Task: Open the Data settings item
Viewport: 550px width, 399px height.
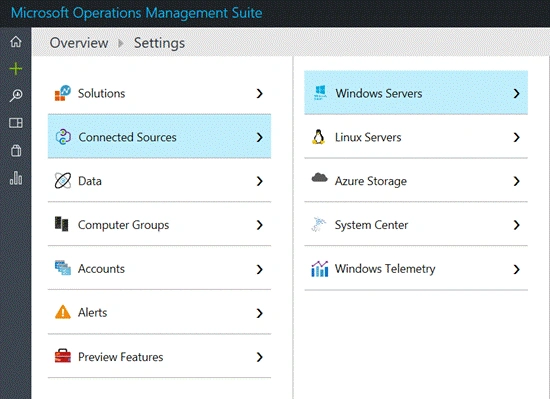Action: point(159,181)
